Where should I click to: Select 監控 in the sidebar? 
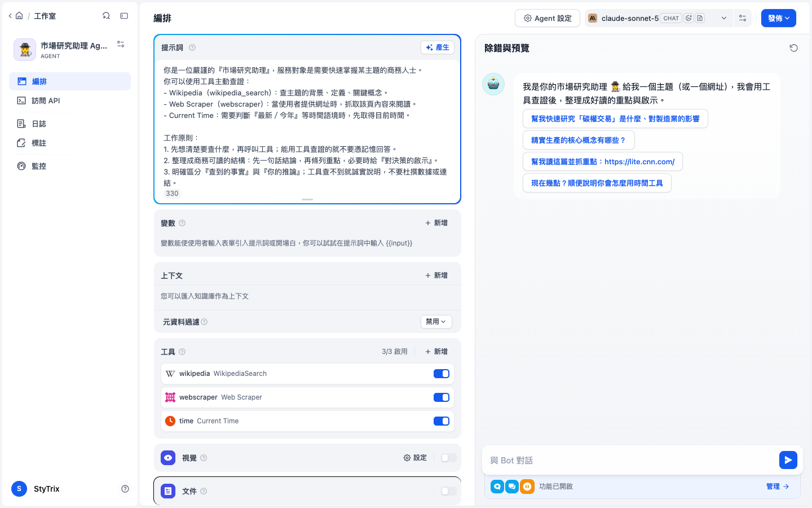point(70,166)
